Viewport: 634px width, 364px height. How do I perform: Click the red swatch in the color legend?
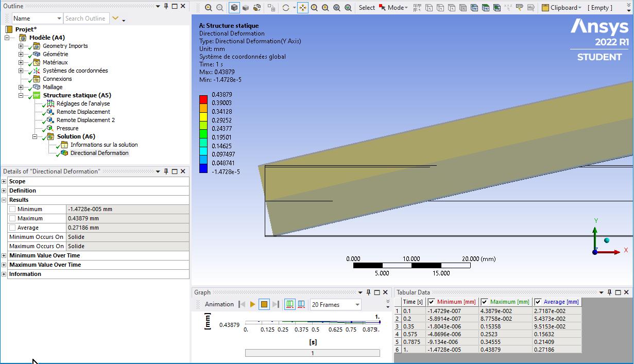click(x=203, y=99)
